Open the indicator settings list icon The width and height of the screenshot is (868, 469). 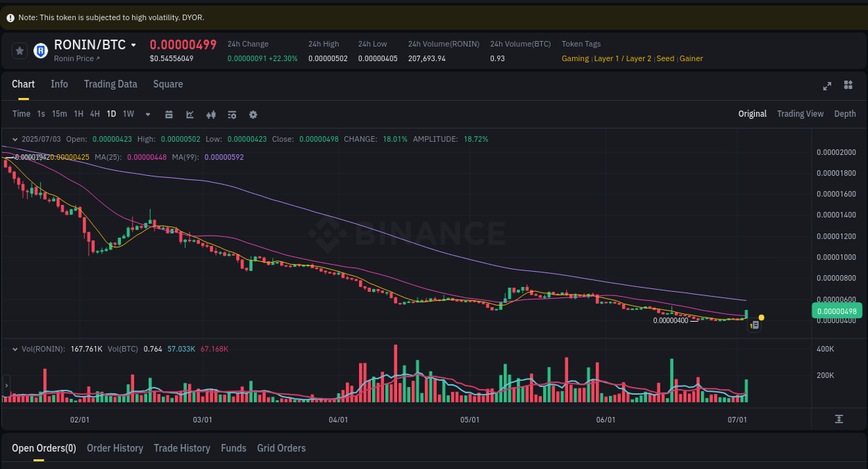point(232,114)
